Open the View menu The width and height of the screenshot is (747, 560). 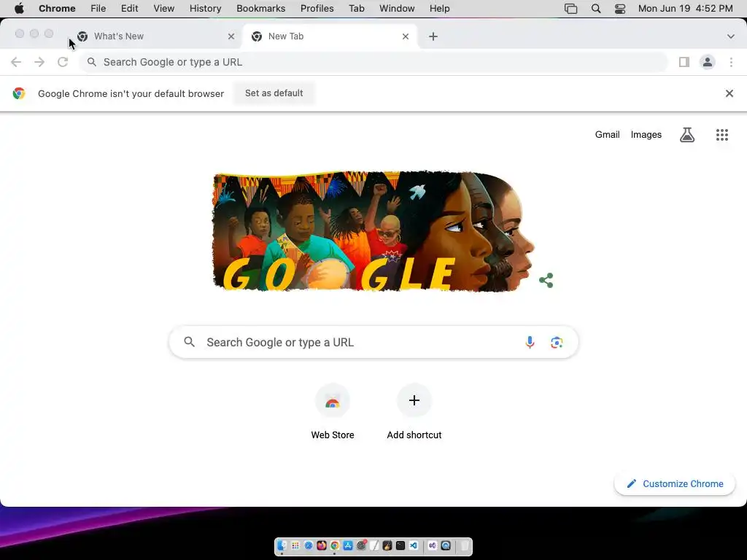click(164, 9)
